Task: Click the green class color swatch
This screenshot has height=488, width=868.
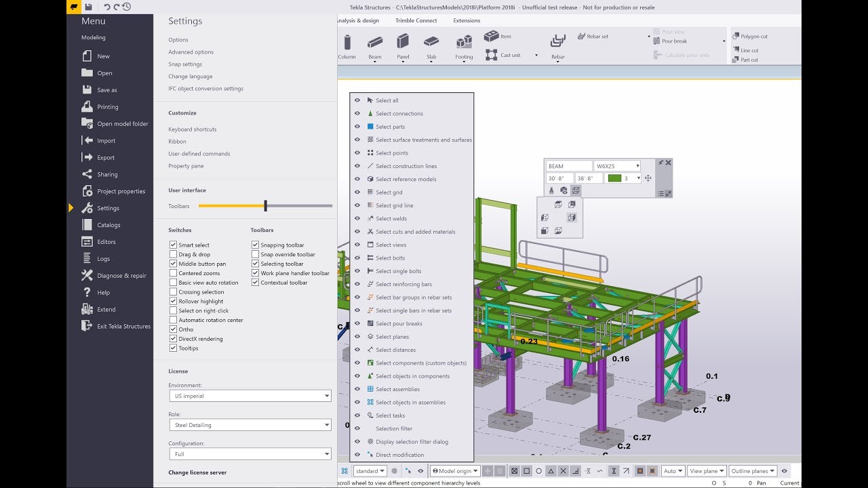Action: tap(615, 178)
